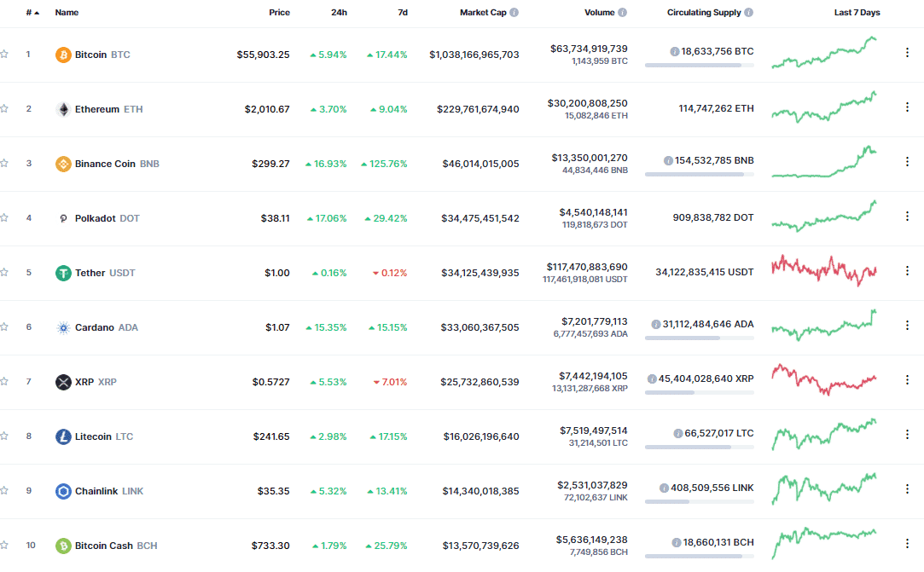The height and width of the screenshot is (572, 924).
Task: Click the Circulating Supply info icon
Action: coord(748,13)
